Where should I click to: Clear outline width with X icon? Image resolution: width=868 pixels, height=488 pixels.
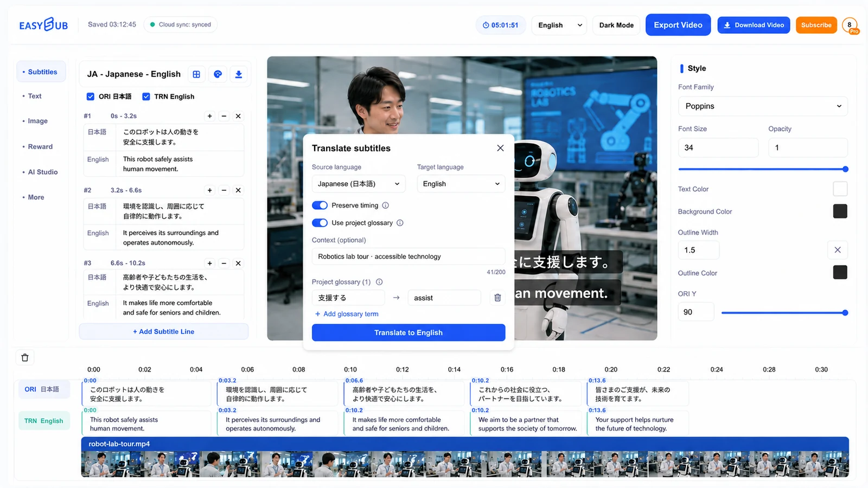pyautogui.click(x=838, y=250)
